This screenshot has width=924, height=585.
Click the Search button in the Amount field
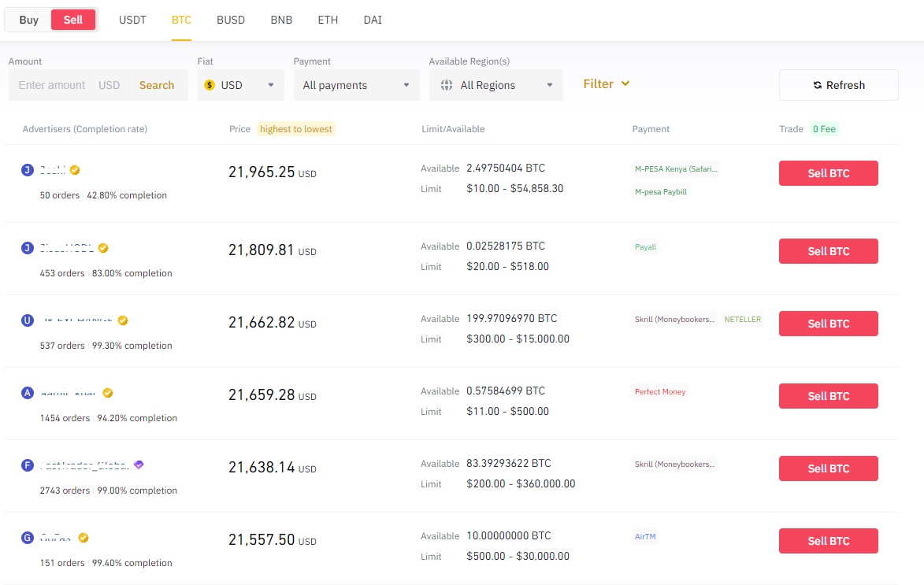coord(157,84)
